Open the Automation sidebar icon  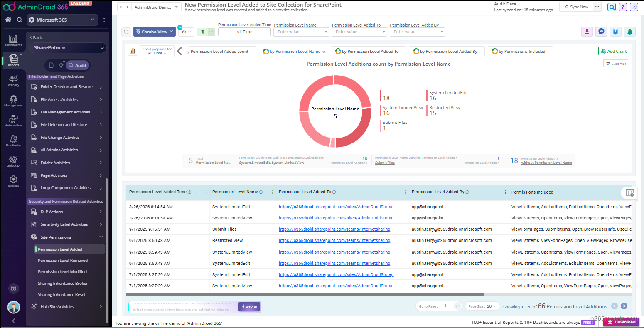pos(13,121)
